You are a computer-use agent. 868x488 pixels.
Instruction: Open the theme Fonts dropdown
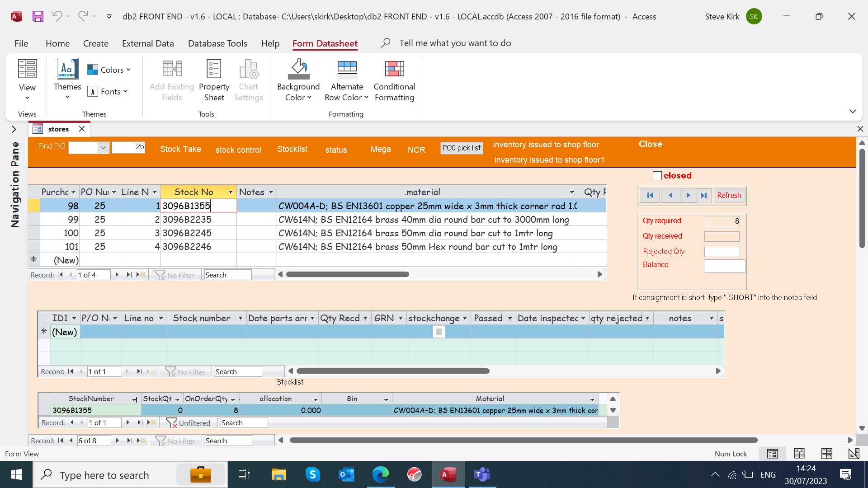[x=108, y=91]
